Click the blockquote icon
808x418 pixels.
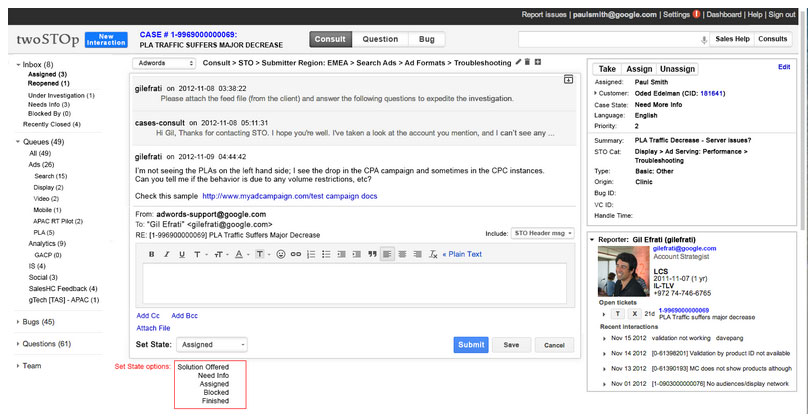tap(372, 254)
